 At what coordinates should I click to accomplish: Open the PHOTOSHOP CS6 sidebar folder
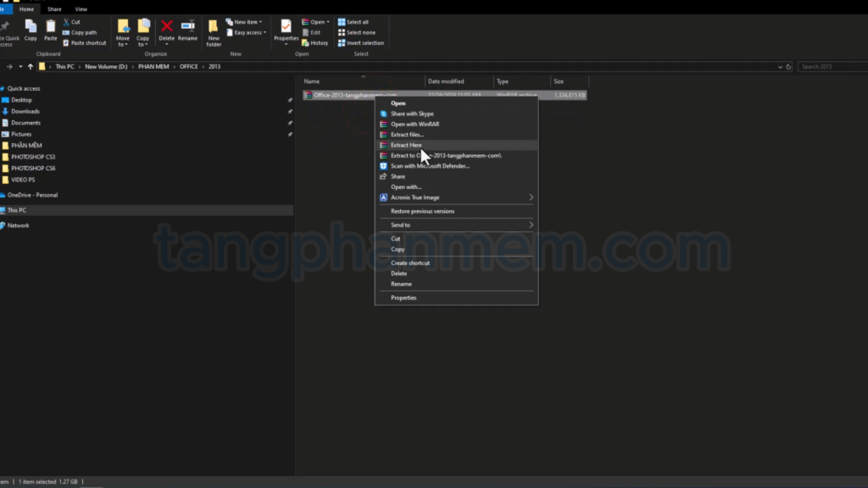[33, 169]
